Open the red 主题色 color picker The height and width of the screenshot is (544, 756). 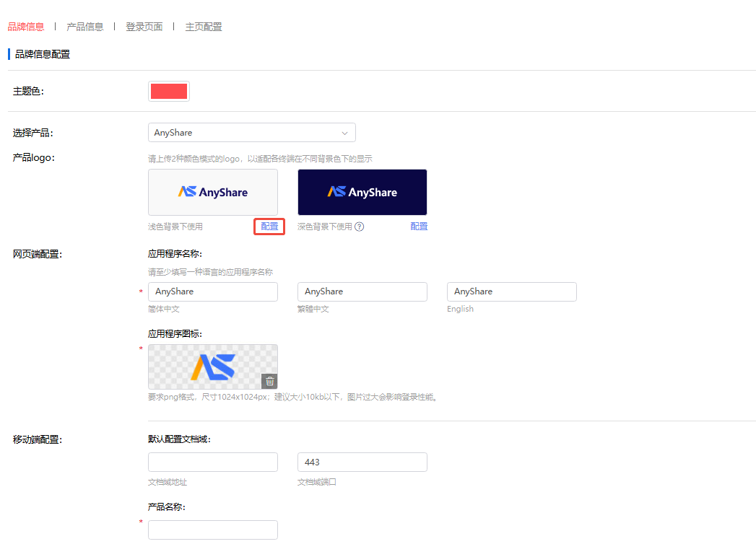pyautogui.click(x=169, y=91)
